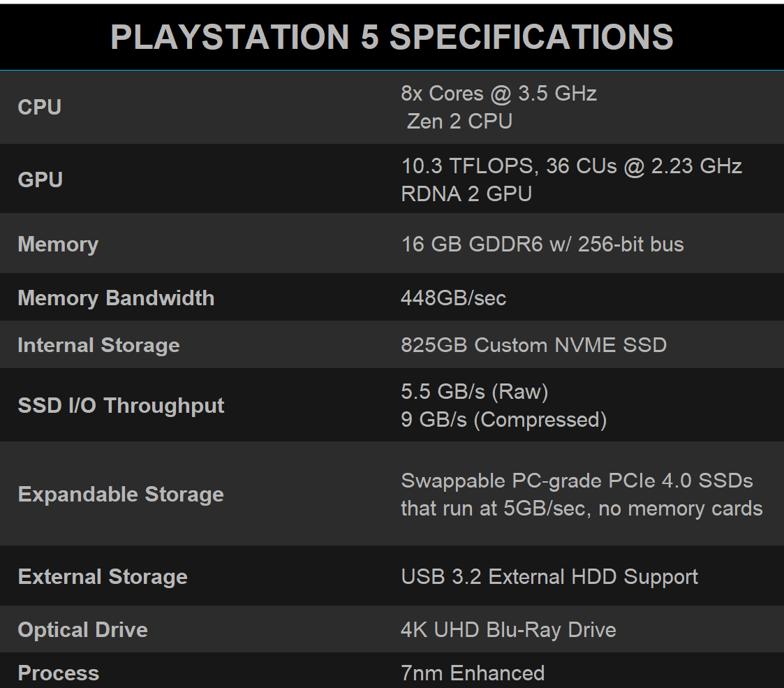Screen dimensions: 784x688
Task: Click the 448GB/sec value
Action: [453, 298]
